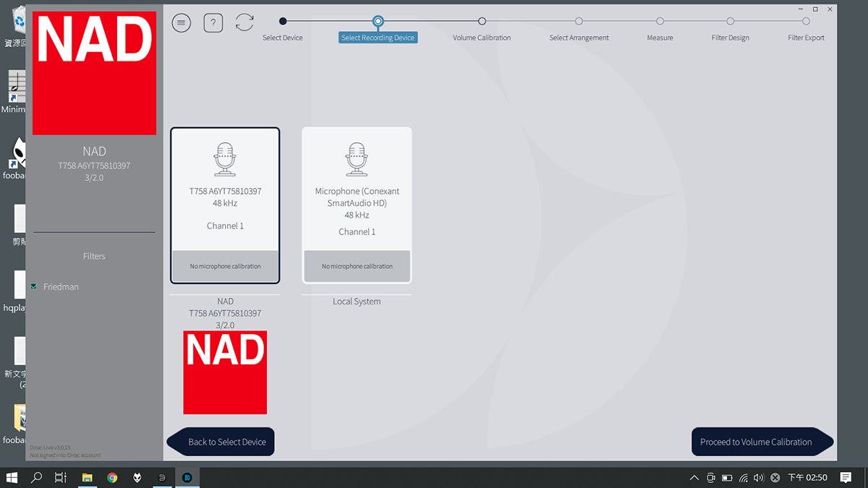Image resolution: width=868 pixels, height=488 pixels.
Task: Click the NAD device name in sidebar
Action: pyautogui.click(x=94, y=151)
